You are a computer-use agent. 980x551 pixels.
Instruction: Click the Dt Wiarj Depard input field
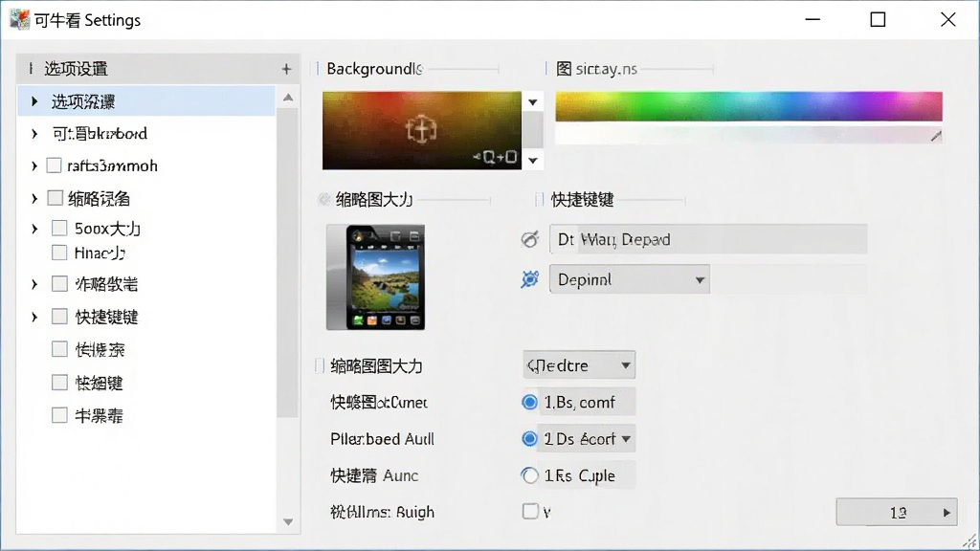[x=708, y=239]
